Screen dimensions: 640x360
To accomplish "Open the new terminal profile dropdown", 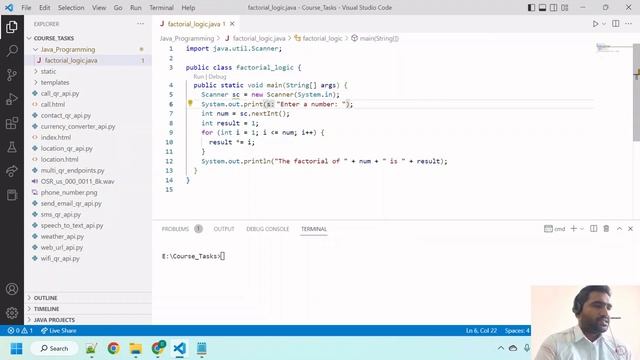I will click(x=582, y=229).
